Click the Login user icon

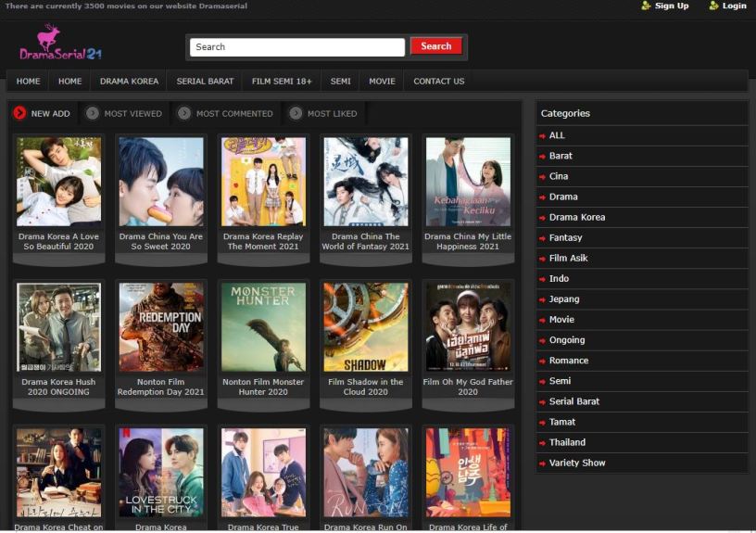[x=713, y=6]
